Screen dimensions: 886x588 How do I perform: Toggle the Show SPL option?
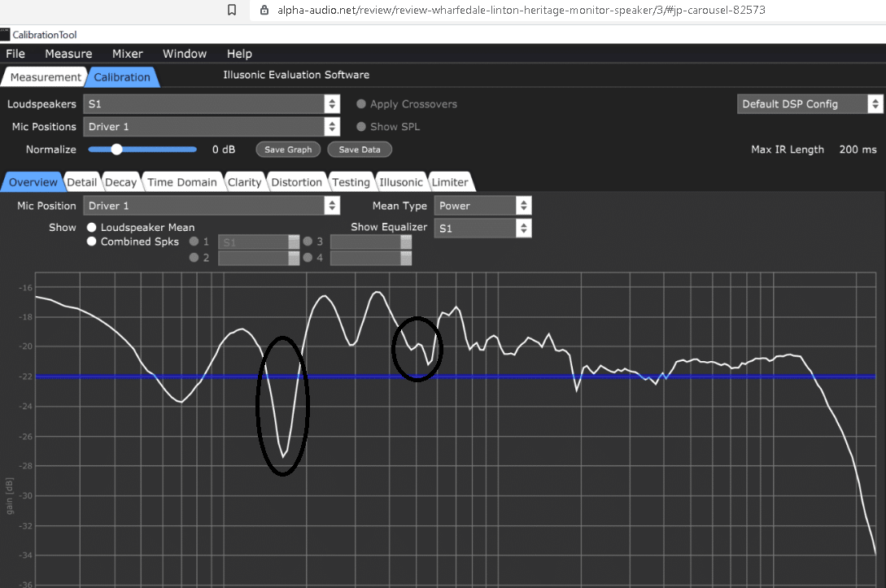point(360,127)
